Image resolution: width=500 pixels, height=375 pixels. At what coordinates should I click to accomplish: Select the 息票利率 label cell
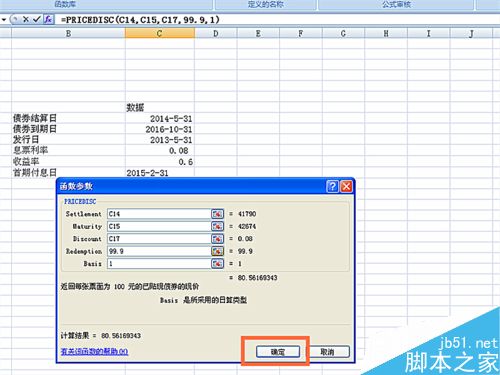(x=68, y=150)
